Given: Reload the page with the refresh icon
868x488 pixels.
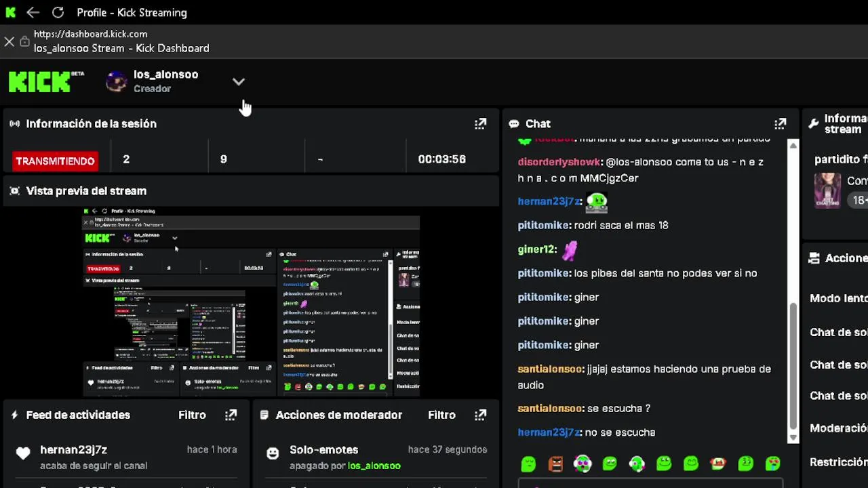Looking at the screenshot, I should pos(58,12).
